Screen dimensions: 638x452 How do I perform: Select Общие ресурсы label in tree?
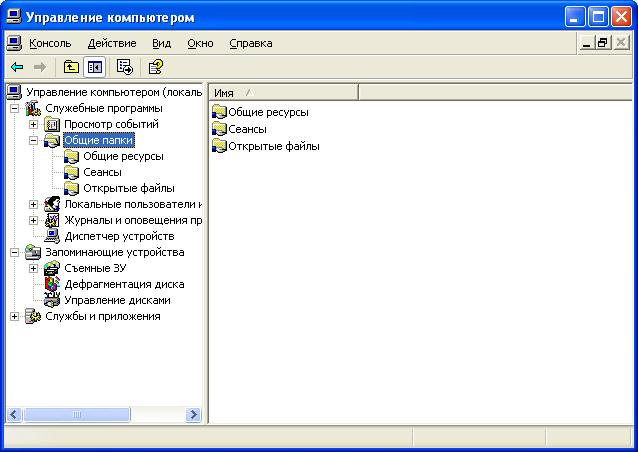[x=123, y=156]
